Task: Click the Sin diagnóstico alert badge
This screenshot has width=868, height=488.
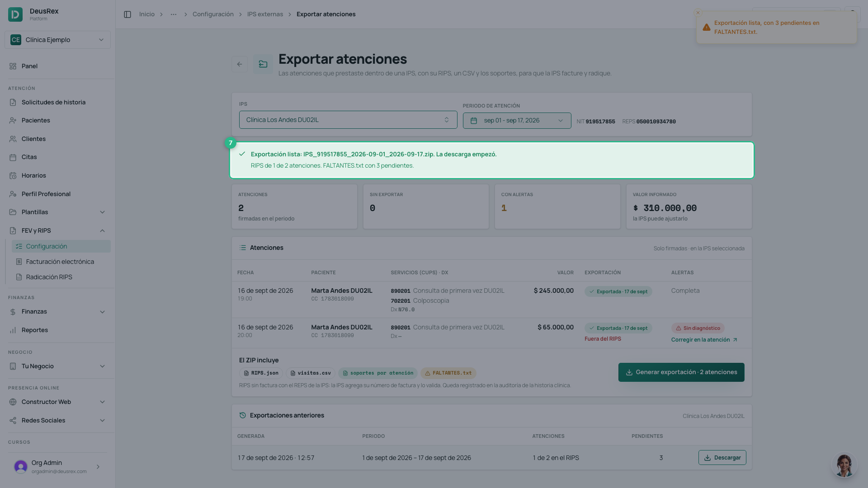Action: [x=698, y=328]
